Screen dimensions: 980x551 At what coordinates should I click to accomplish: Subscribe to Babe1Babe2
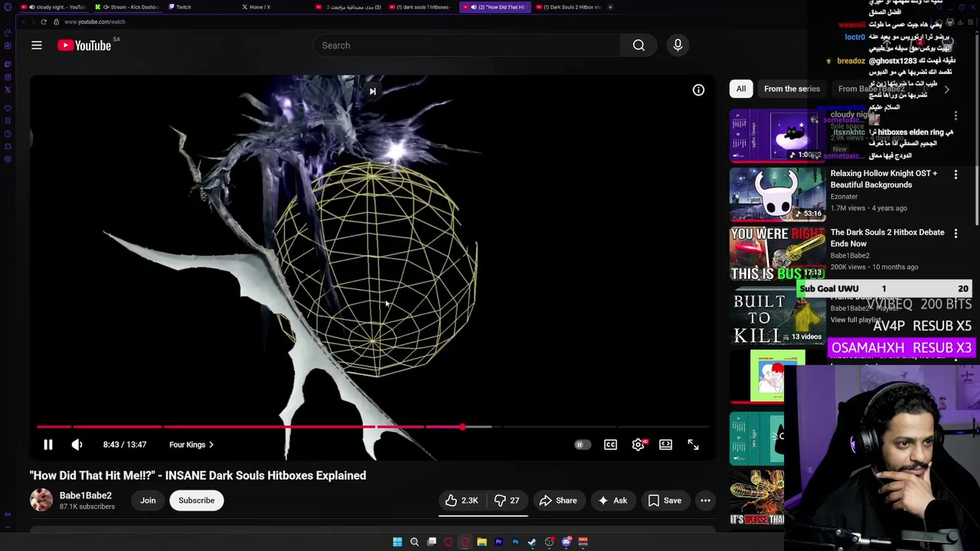pyautogui.click(x=197, y=500)
